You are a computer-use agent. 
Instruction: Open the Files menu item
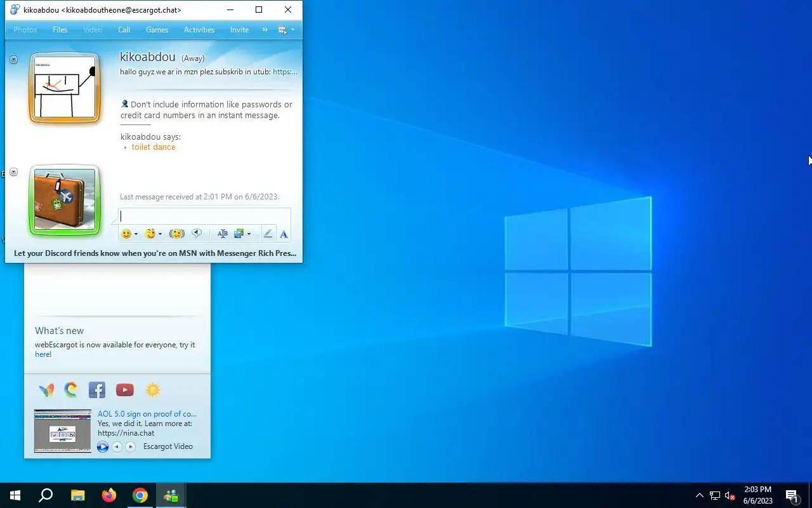point(60,30)
